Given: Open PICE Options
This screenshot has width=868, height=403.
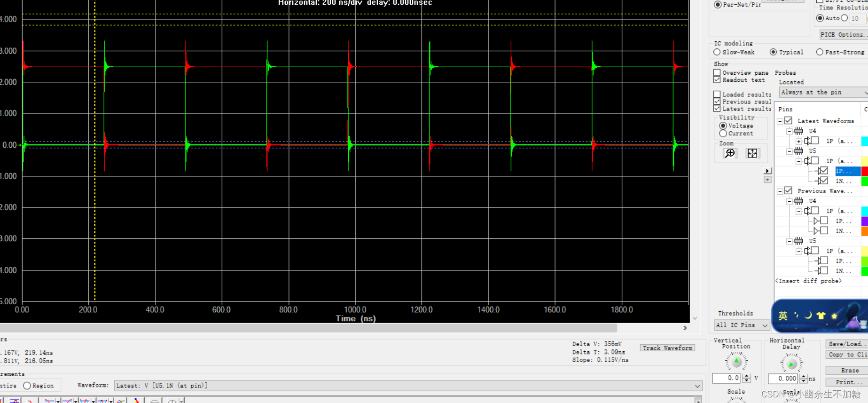Looking at the screenshot, I should pyautogui.click(x=844, y=34).
